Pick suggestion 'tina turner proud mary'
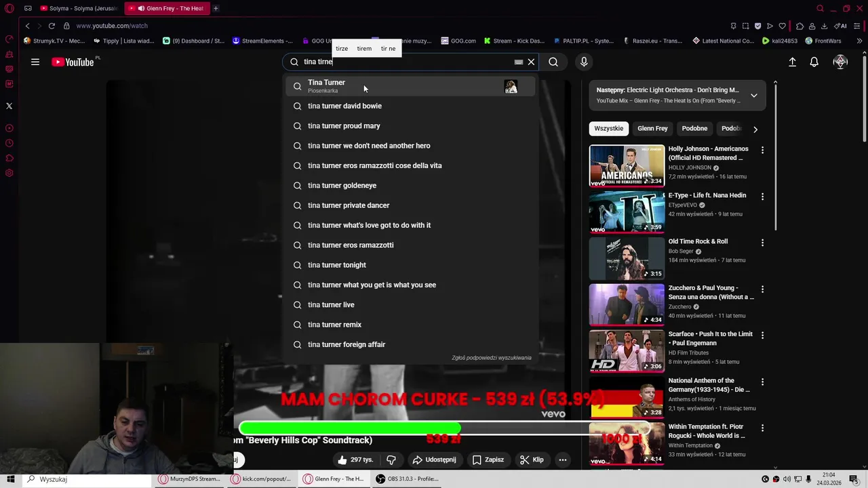The image size is (868, 488). [x=410, y=126]
